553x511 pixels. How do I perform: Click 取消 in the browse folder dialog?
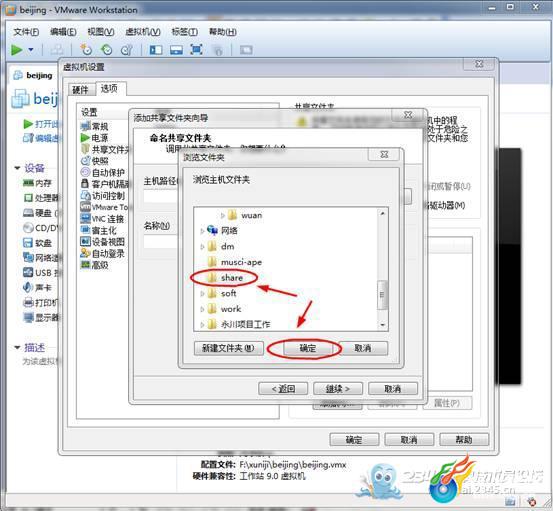pos(363,348)
